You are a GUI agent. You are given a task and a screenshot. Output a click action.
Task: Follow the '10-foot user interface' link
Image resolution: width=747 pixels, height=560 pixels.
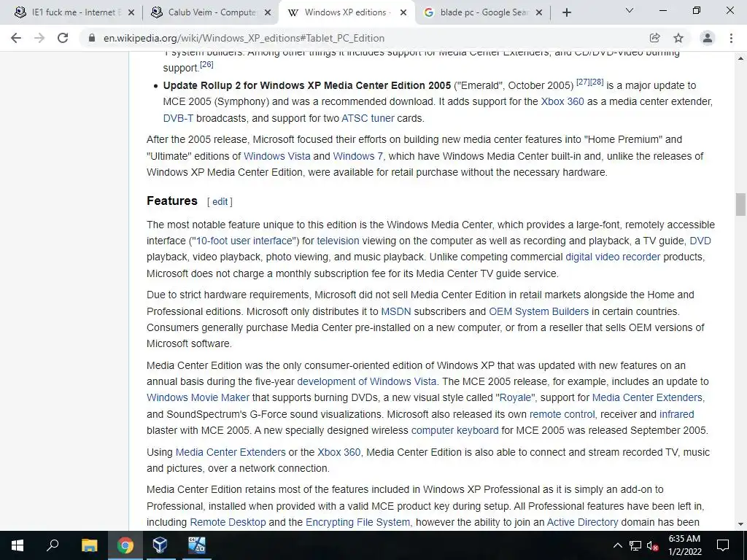pyautogui.click(x=244, y=241)
